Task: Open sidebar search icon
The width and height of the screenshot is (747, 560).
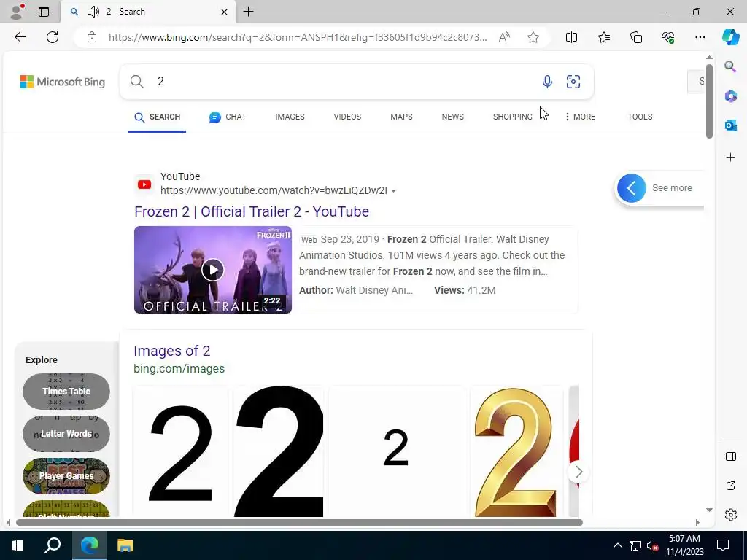Action: pos(730,66)
